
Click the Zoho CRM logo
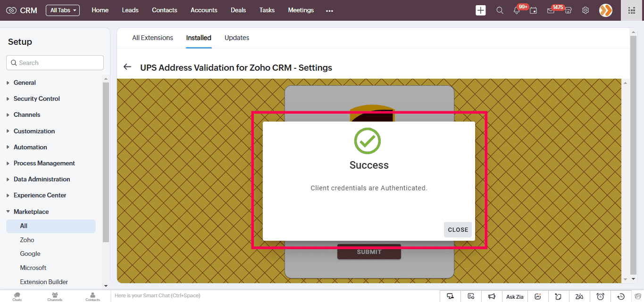[x=21, y=10]
